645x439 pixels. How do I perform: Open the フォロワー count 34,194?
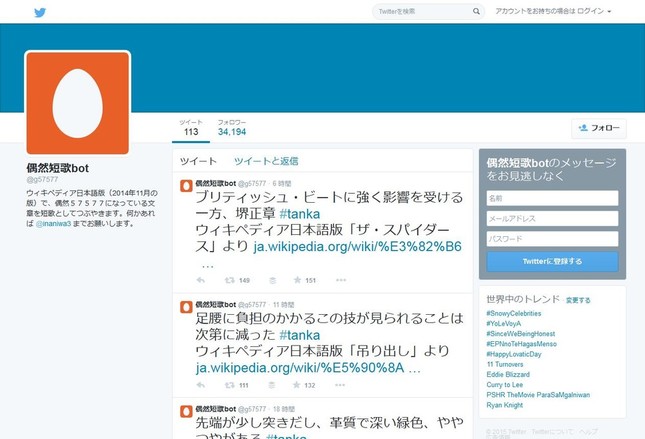[232, 128]
